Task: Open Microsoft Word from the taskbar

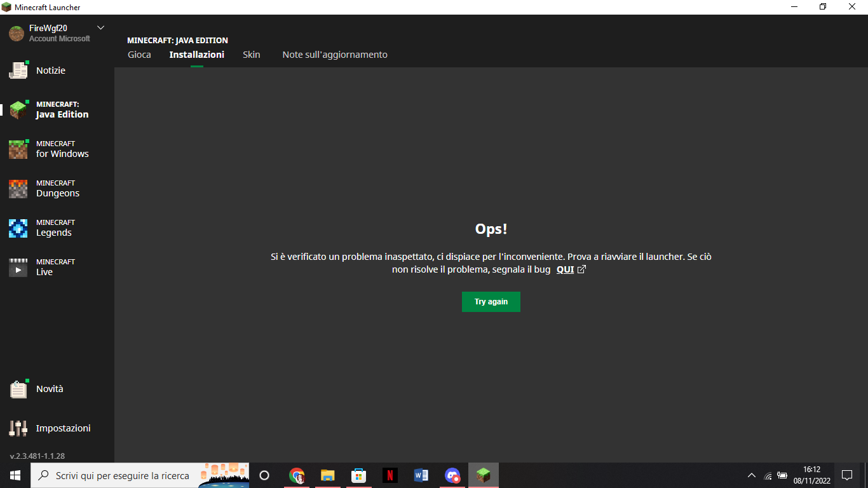Action: pyautogui.click(x=421, y=475)
